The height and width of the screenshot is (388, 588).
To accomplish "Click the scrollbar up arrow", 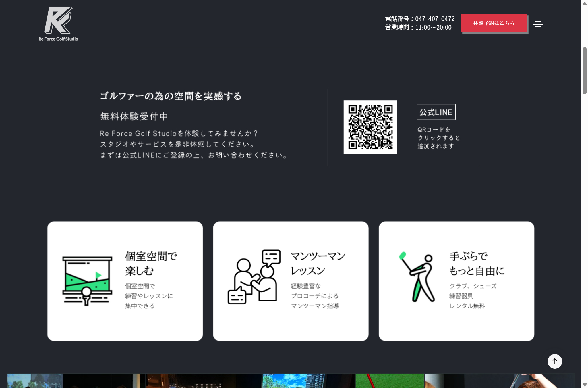I will [585, 3].
